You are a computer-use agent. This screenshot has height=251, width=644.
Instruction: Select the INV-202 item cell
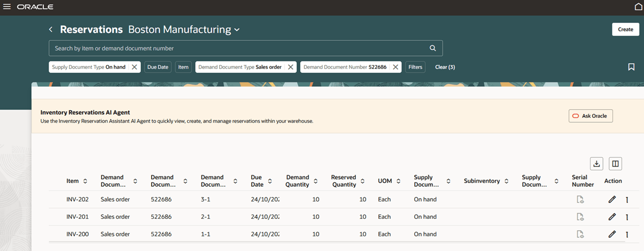[77, 200]
